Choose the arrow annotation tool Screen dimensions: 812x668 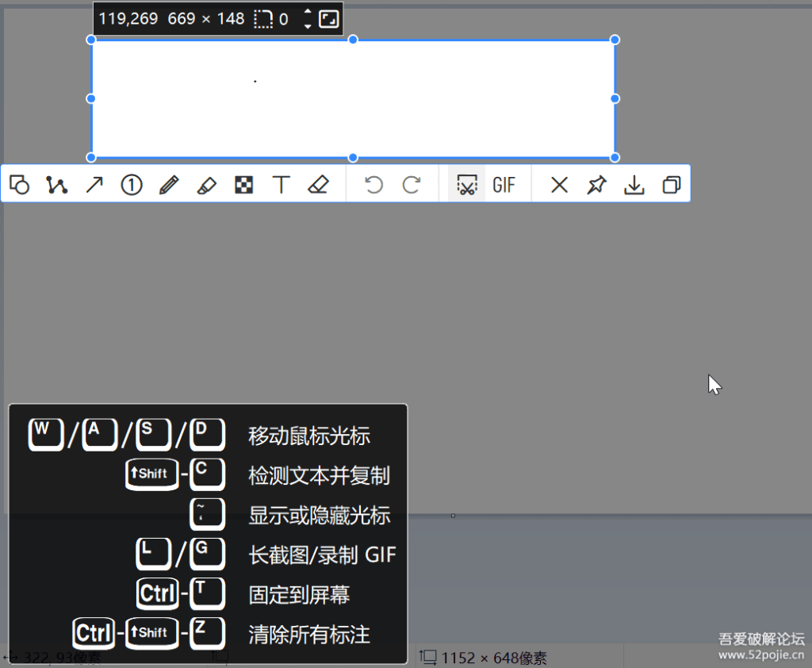point(94,185)
